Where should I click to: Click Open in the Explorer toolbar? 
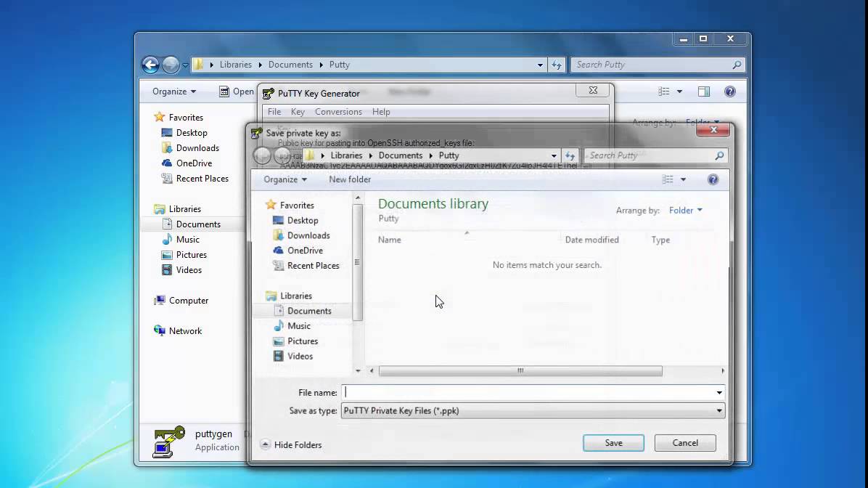(x=237, y=91)
